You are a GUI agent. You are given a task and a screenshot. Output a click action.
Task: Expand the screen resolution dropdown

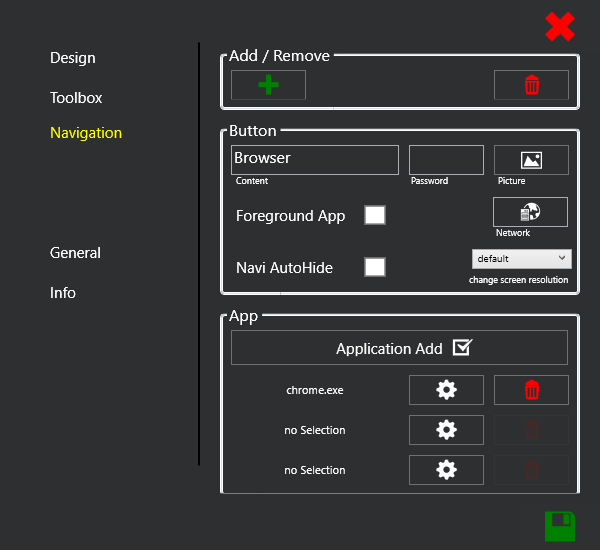521,258
